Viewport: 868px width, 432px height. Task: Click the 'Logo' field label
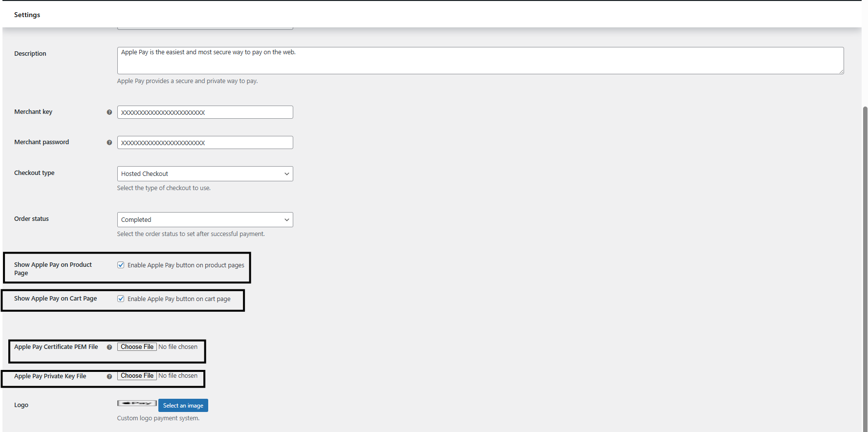pyautogui.click(x=21, y=405)
